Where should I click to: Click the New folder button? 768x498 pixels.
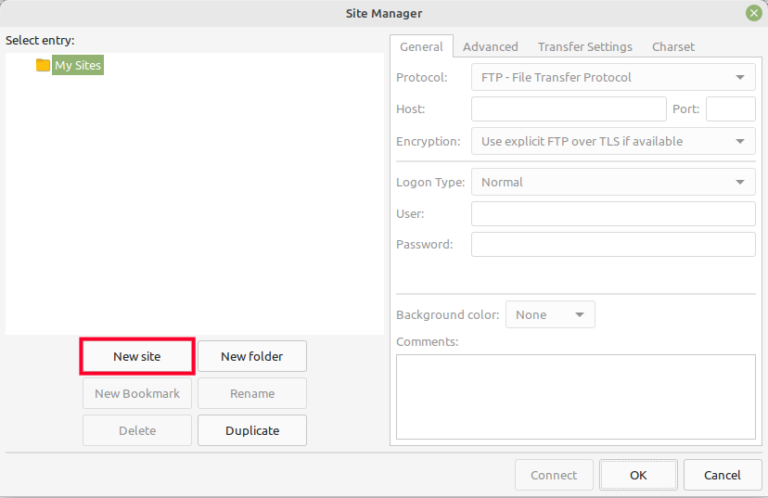[x=252, y=356]
